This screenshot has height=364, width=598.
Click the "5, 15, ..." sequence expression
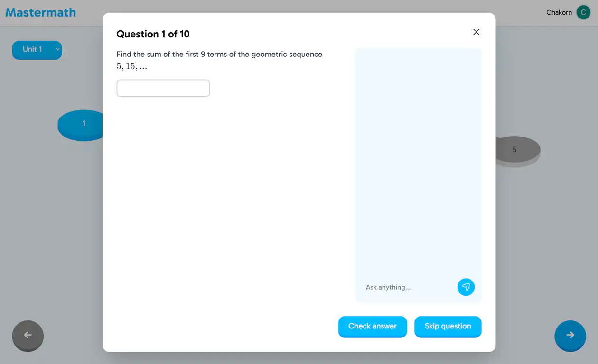(131, 66)
